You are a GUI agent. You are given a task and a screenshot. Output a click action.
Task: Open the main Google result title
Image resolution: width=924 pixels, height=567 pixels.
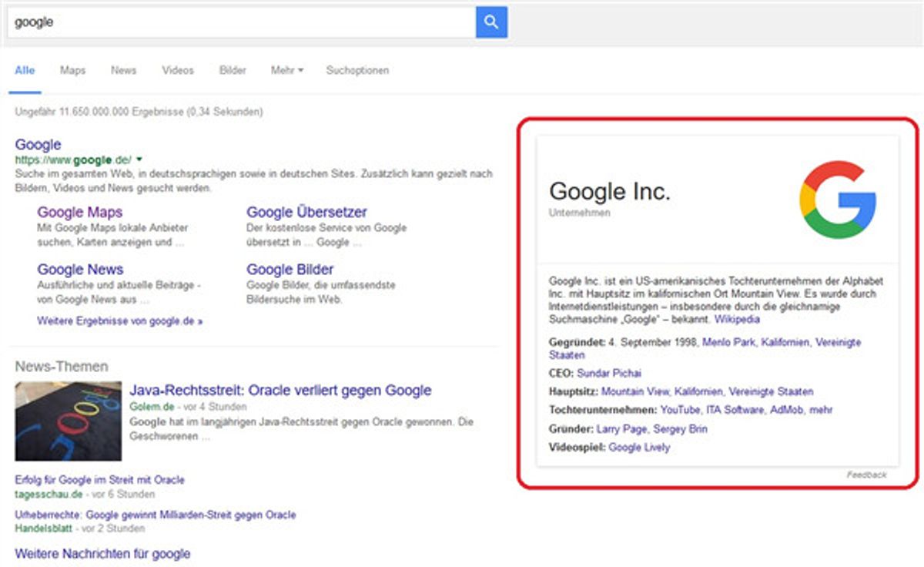click(38, 145)
